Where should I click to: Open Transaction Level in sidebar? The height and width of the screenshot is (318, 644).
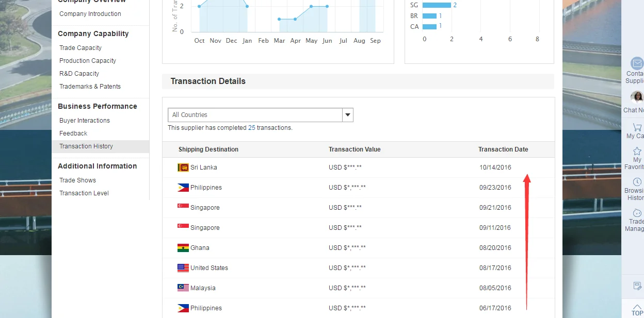coord(84,193)
